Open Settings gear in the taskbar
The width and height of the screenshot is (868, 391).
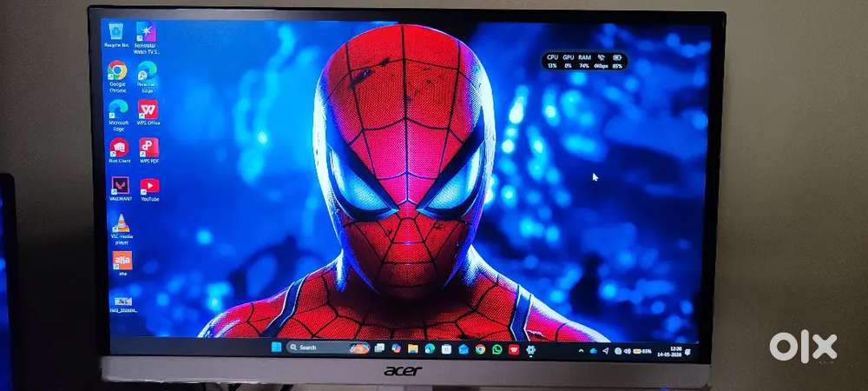click(531, 349)
